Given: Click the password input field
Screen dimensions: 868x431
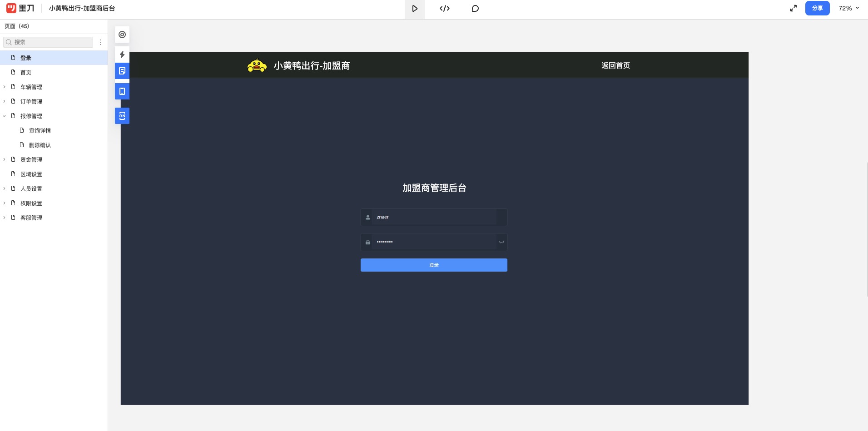Looking at the screenshot, I should coord(434,242).
